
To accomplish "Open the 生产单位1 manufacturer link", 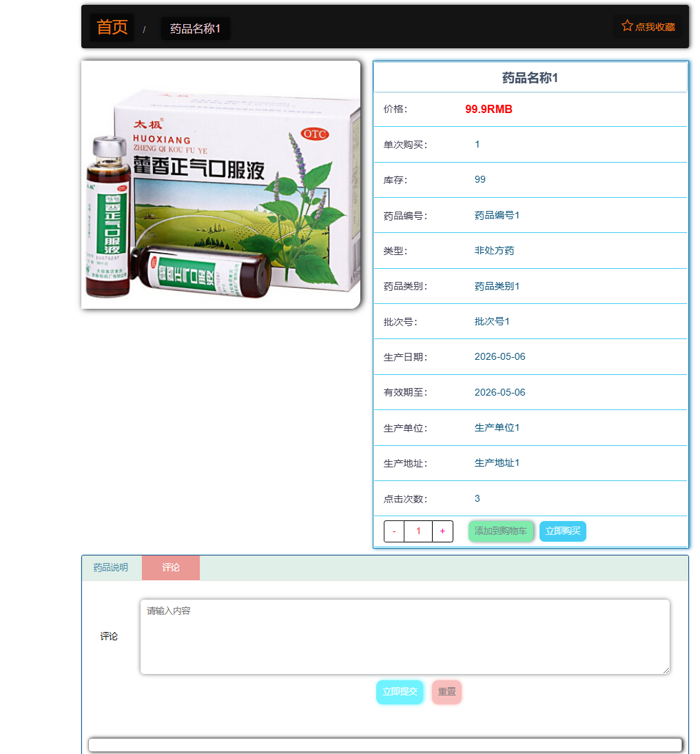I will point(497,427).
